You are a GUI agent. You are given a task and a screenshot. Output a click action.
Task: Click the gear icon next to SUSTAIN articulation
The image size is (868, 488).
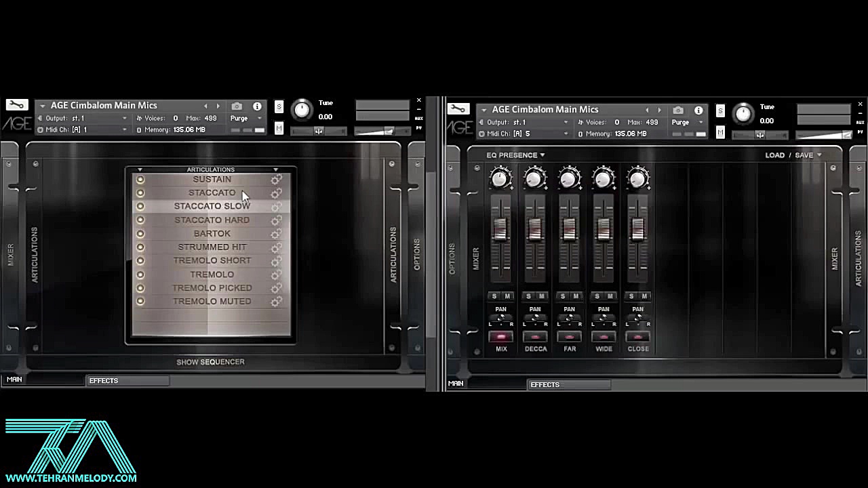(x=276, y=179)
